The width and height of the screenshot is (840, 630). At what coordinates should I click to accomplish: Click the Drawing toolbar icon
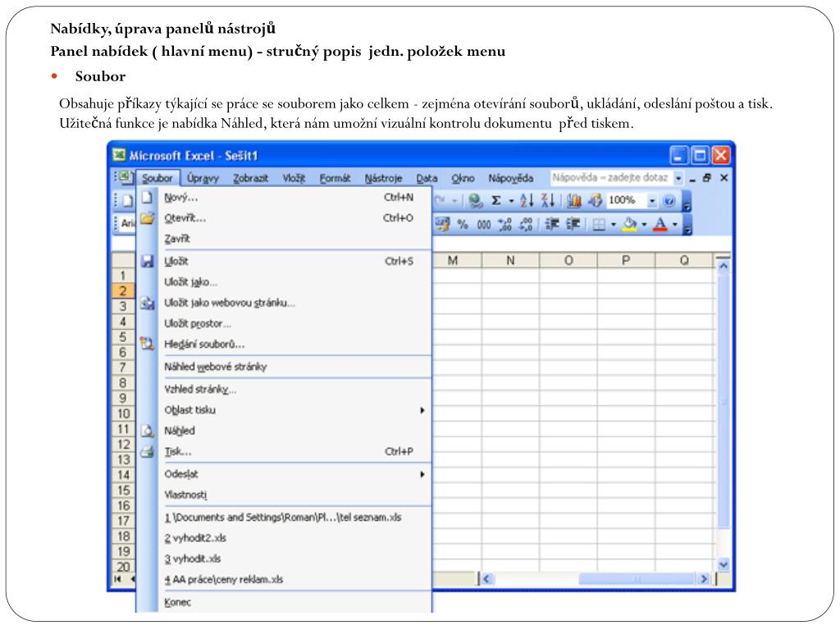(x=595, y=201)
